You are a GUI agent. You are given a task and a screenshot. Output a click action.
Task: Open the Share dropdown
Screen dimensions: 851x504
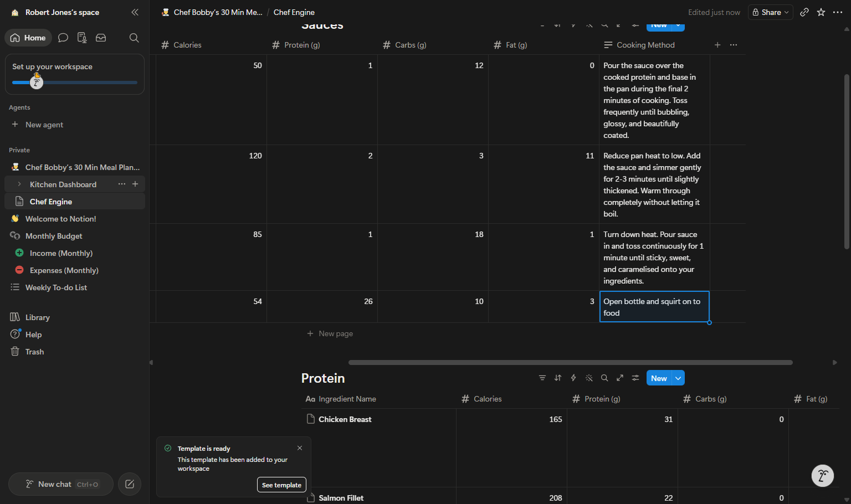pyautogui.click(x=770, y=12)
